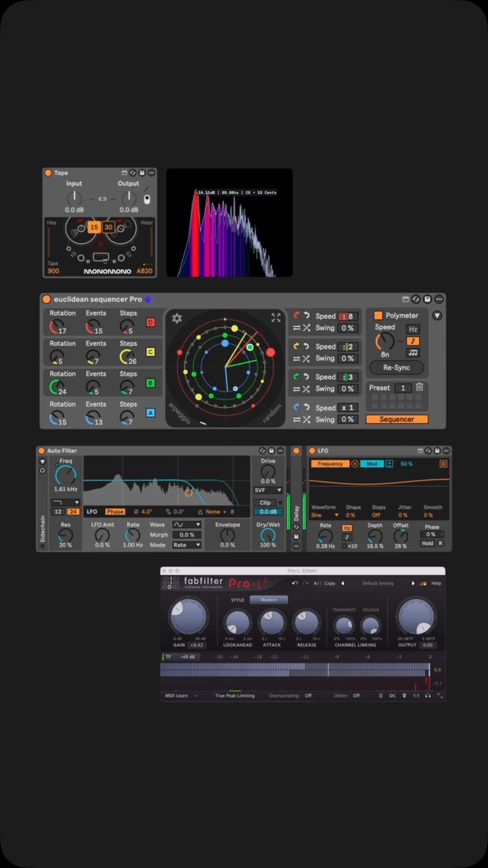Save the euclidean sequencer Pro preset via disk icon
This screenshot has width=488, height=868.
pos(428,299)
